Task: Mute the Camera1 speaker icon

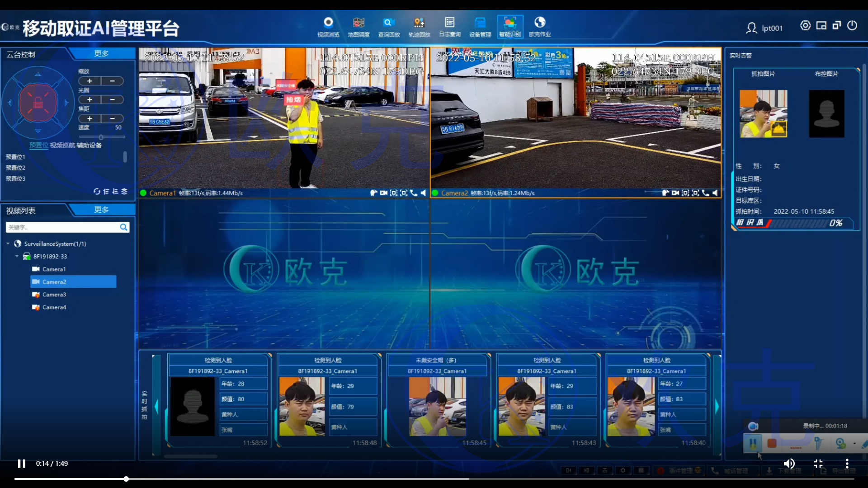Action: tap(423, 193)
